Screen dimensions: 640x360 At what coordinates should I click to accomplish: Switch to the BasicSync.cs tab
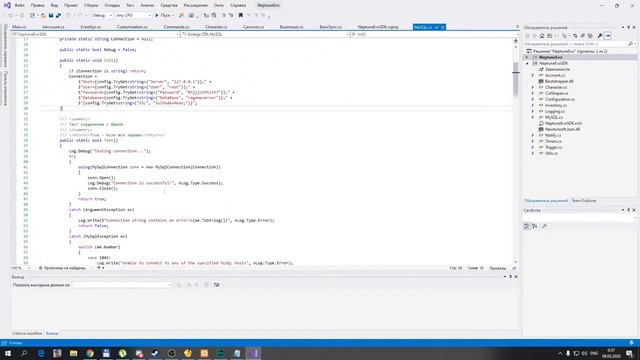tap(331, 27)
